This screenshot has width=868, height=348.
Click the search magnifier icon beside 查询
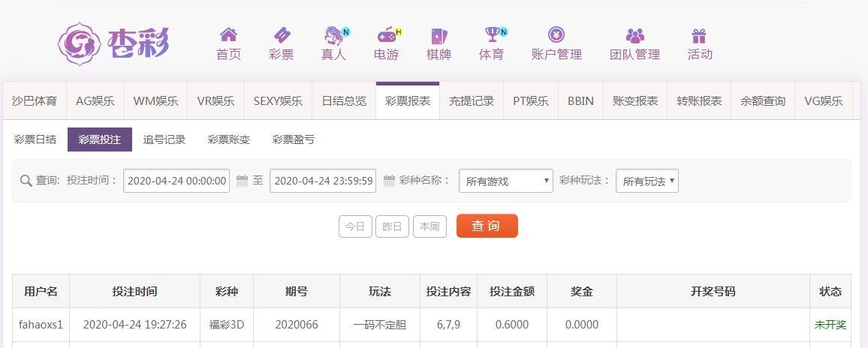(x=26, y=181)
